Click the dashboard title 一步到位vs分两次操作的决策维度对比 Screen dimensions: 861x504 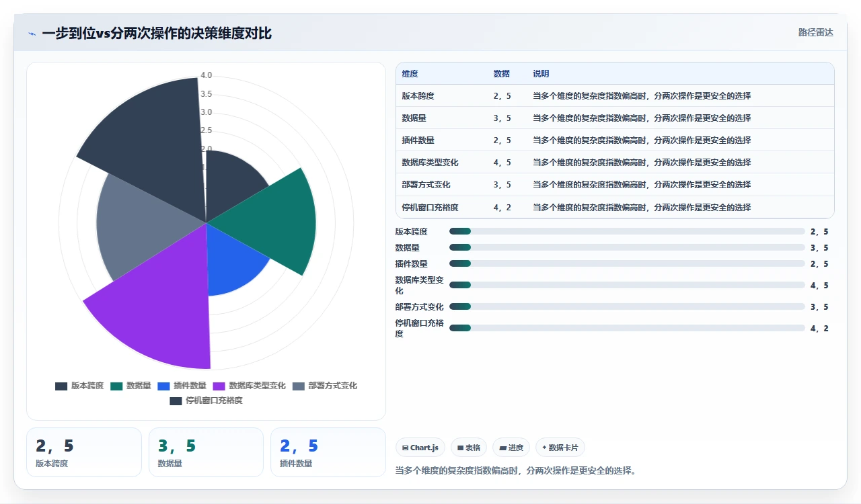pyautogui.click(x=157, y=33)
